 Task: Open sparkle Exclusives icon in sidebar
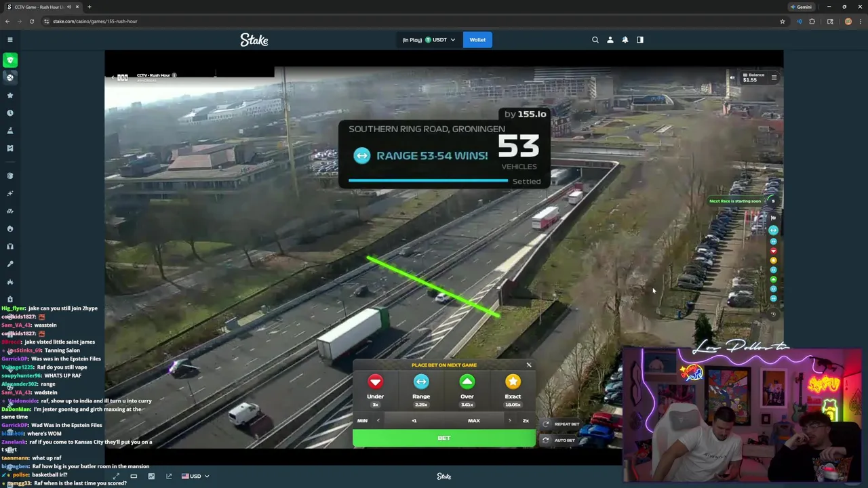(x=10, y=193)
